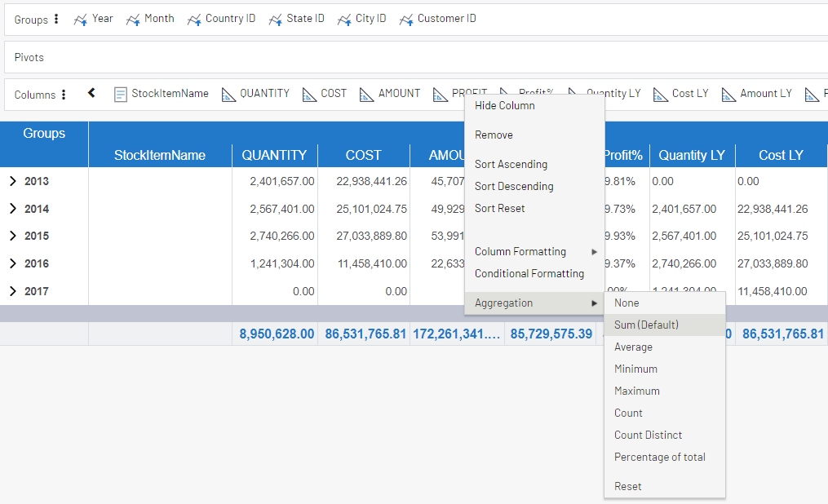
Task: Click the Month field icon
Action: [x=134, y=18]
